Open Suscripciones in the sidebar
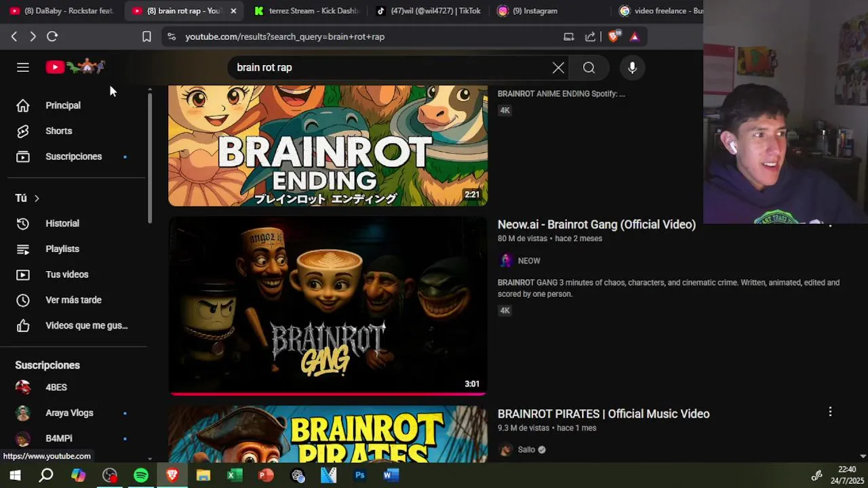Image resolution: width=868 pixels, height=488 pixels. click(73, 157)
